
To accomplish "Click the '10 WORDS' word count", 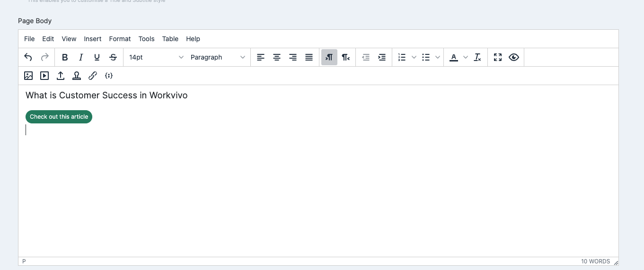I will point(596,261).
